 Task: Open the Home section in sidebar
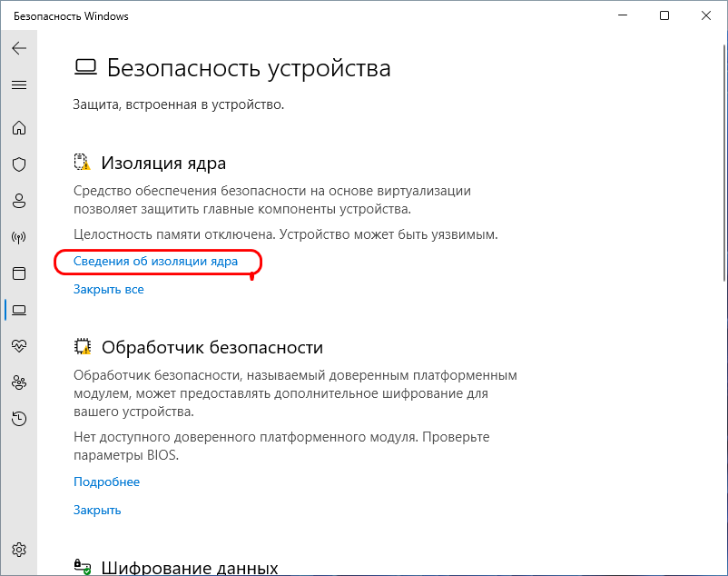19,128
